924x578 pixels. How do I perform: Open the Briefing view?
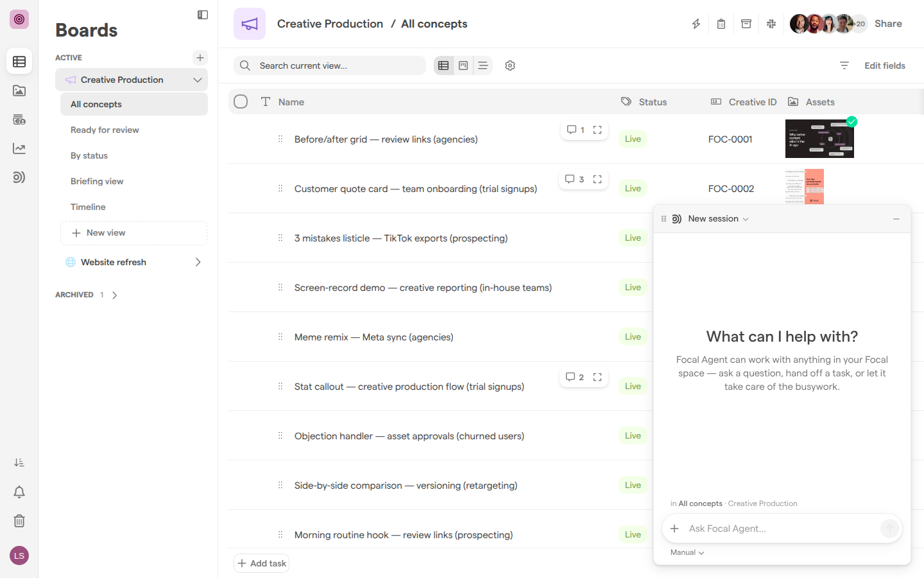pos(134,181)
